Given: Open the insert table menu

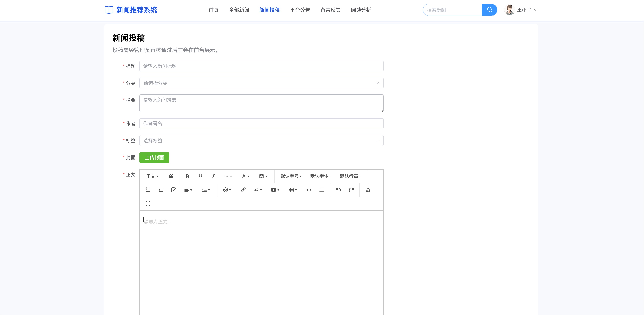Looking at the screenshot, I should coord(293,190).
